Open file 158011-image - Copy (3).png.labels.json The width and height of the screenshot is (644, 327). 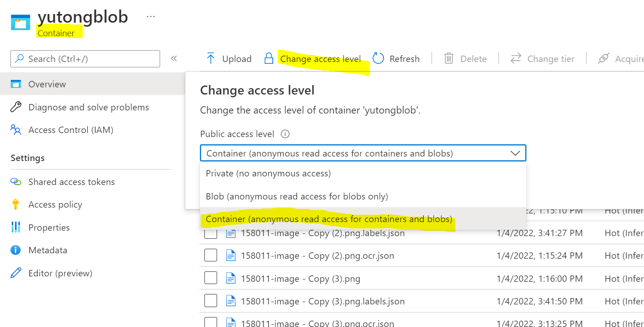coord(322,301)
